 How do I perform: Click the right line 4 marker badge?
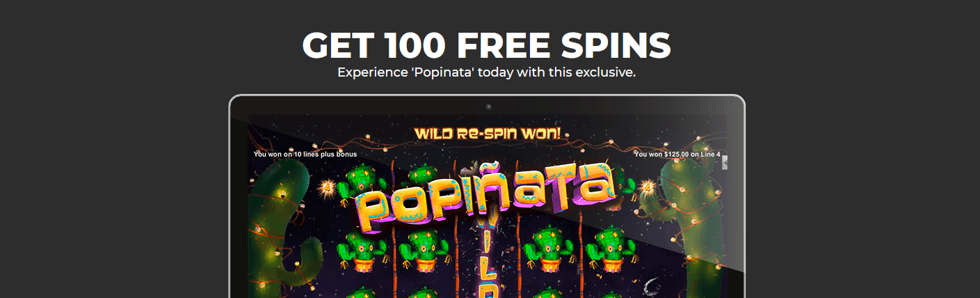(x=648, y=187)
